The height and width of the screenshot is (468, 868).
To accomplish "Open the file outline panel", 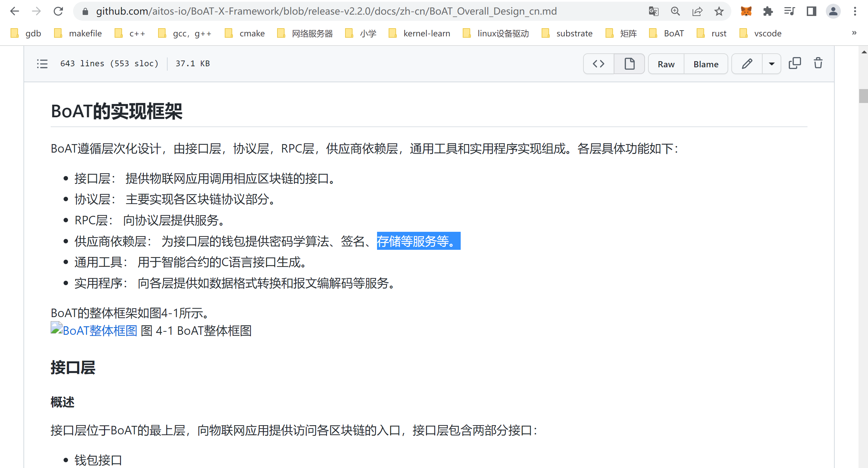I will tap(42, 64).
